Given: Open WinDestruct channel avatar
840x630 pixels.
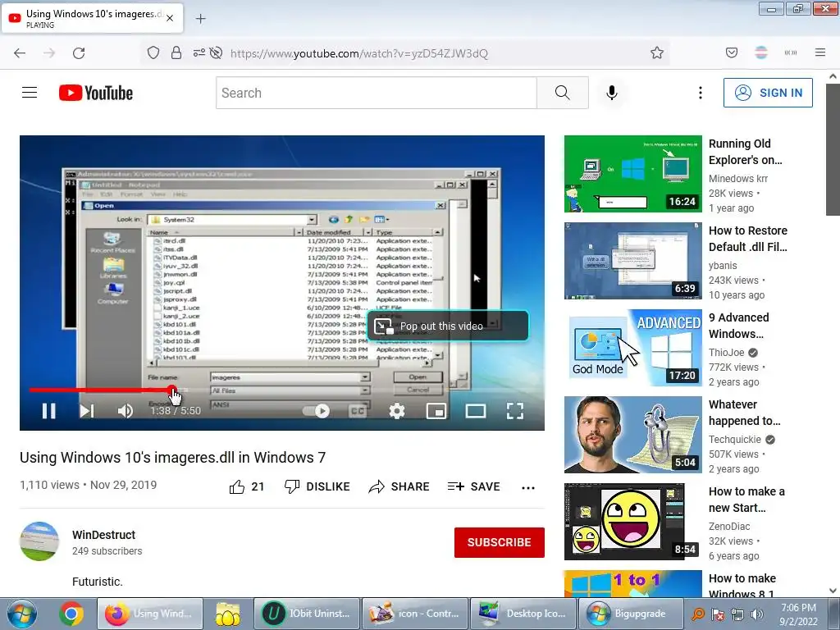Looking at the screenshot, I should tap(39, 541).
